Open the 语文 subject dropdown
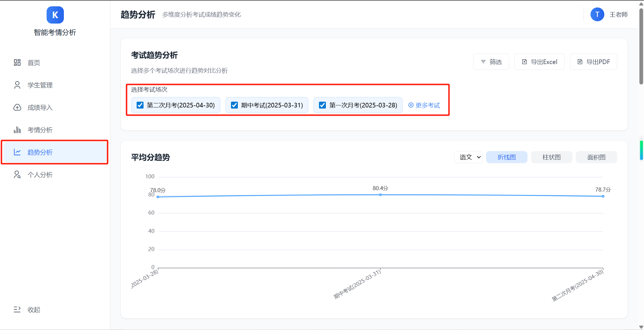 point(468,157)
